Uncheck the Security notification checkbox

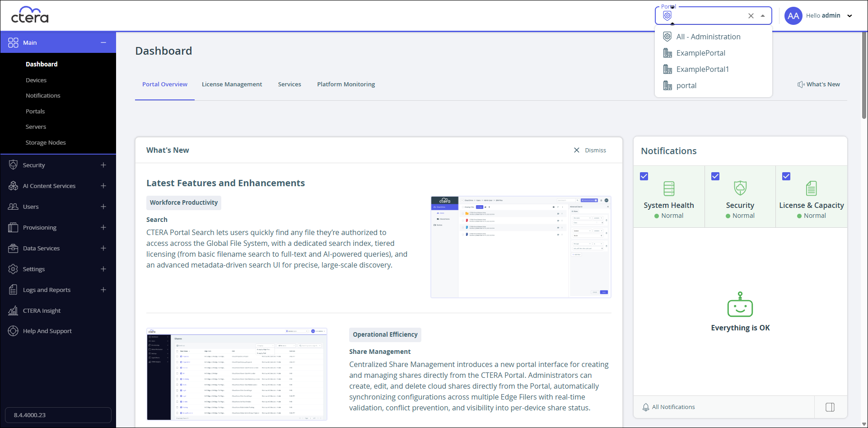click(715, 176)
